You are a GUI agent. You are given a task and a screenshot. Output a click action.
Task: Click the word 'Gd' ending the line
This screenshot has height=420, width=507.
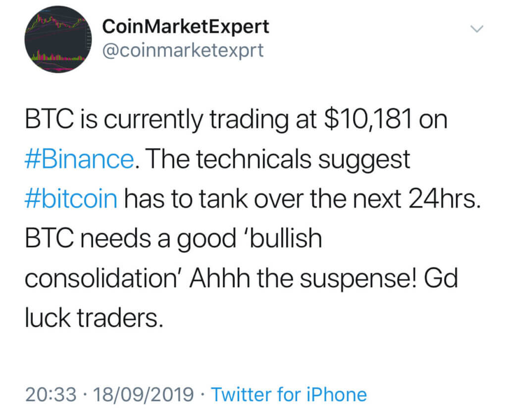pyautogui.click(x=441, y=278)
